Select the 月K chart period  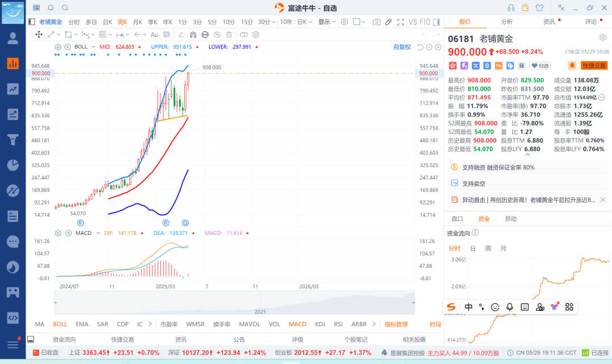(x=137, y=22)
